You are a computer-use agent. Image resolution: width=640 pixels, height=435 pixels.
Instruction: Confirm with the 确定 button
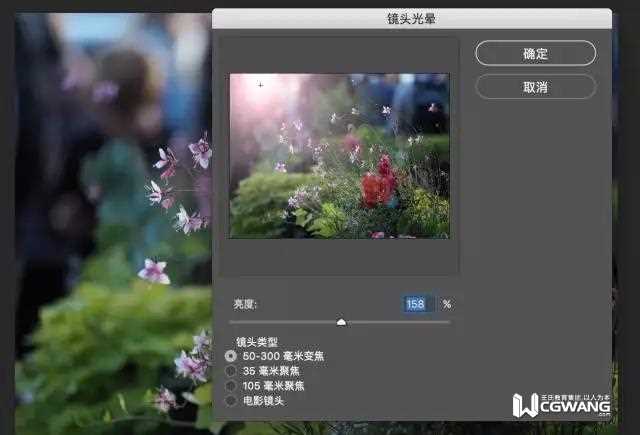536,53
